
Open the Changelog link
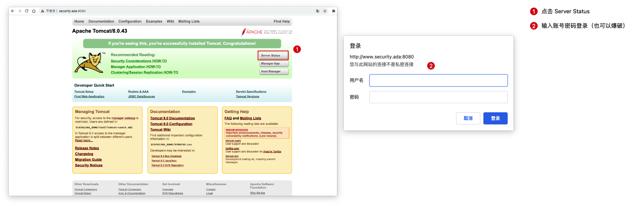click(x=84, y=154)
